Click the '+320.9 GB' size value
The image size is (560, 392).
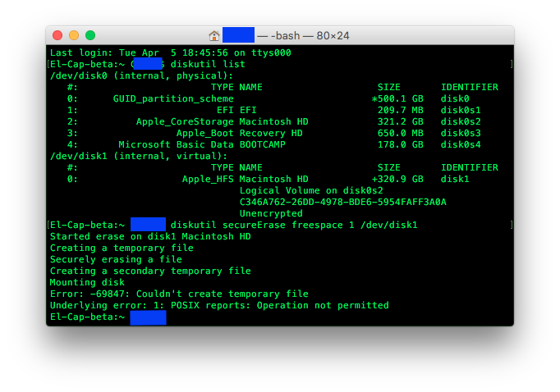coord(397,179)
